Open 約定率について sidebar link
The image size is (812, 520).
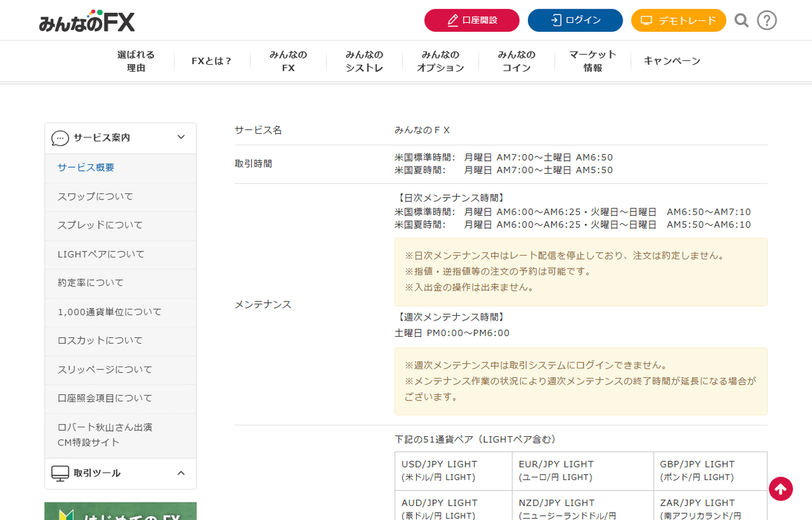tap(120, 283)
